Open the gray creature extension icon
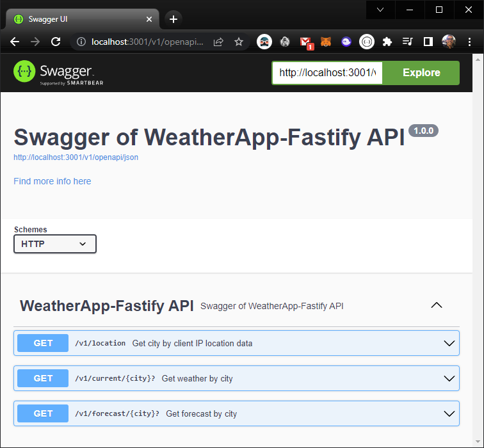Viewport: 484px width, 448px height. tap(285, 42)
